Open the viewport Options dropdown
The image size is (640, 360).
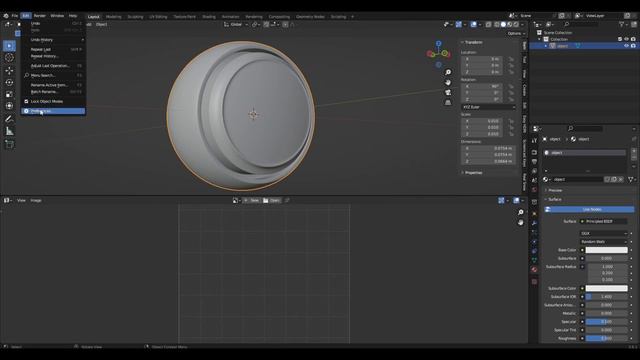516,33
